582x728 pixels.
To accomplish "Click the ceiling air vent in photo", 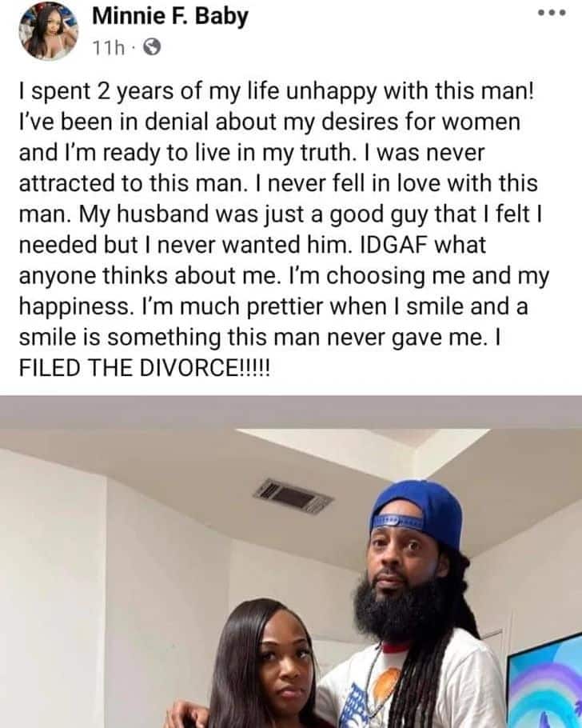I will 293,496.
